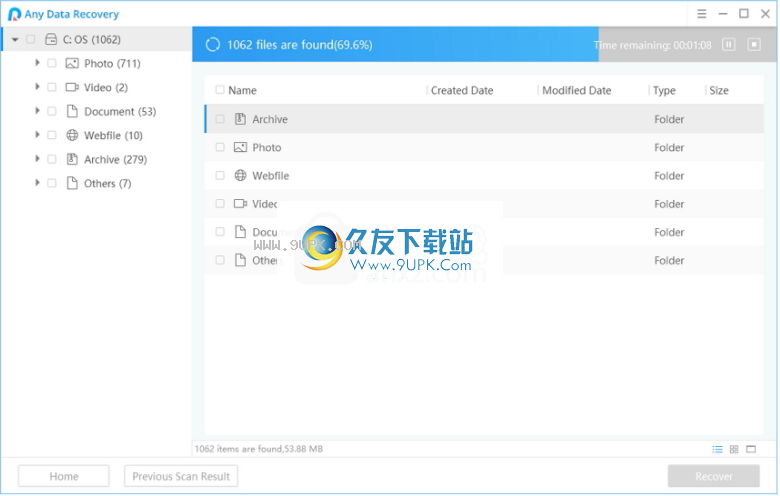Open the Previous Scan Result button

[181, 477]
